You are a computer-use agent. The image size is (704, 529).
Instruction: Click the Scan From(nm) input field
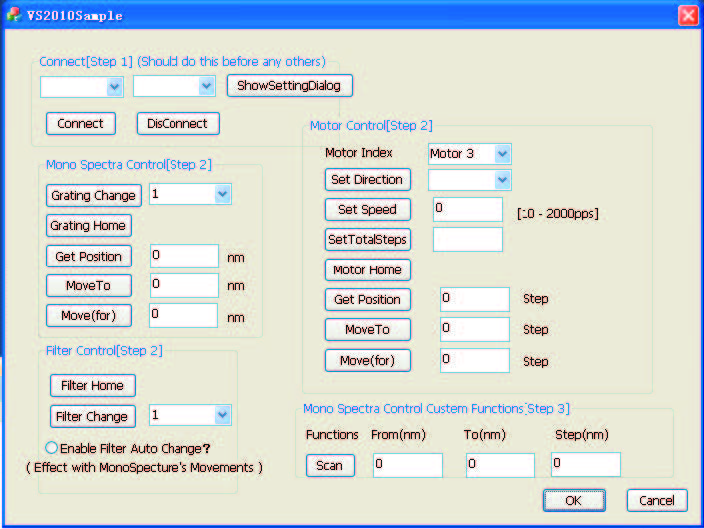pyautogui.click(x=407, y=465)
